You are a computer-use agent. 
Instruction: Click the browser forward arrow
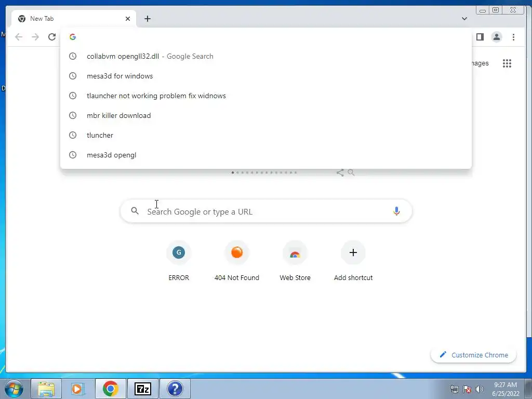(35, 37)
